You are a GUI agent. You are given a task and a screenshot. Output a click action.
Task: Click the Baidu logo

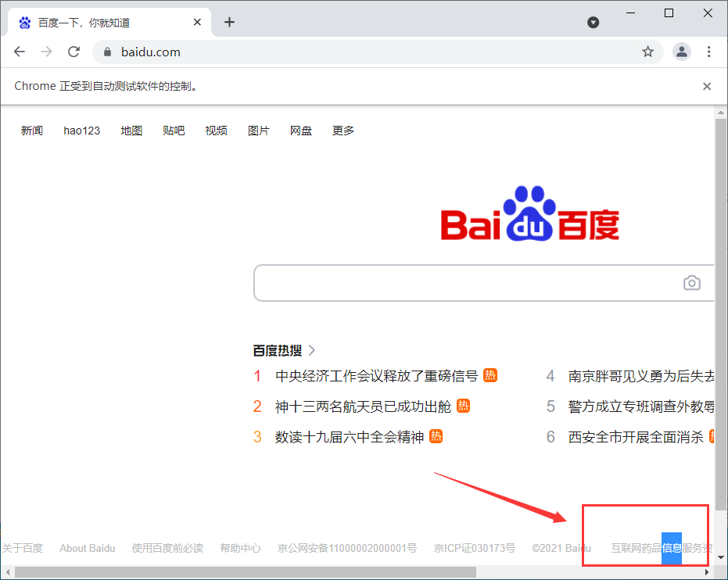point(529,219)
